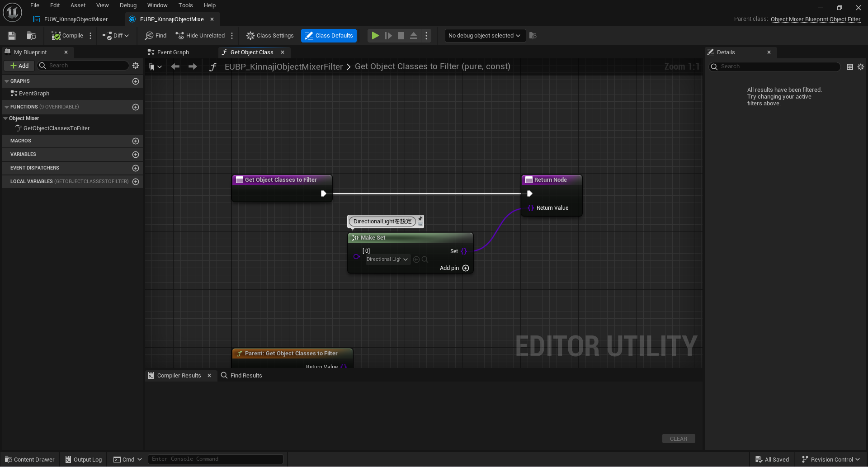Switch Details panel to grid view toggle
Screen dimensions: 868x467
coord(849,66)
